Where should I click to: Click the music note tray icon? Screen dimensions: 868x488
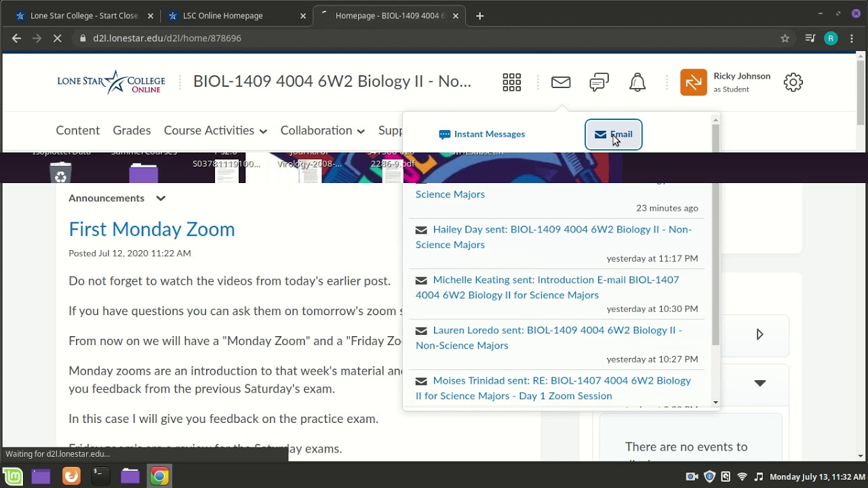tap(758, 476)
